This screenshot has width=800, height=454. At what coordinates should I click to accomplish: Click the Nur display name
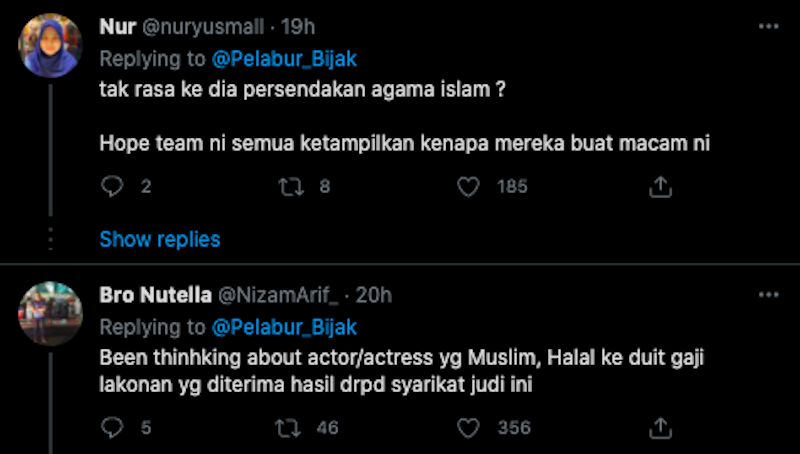pos(119,28)
